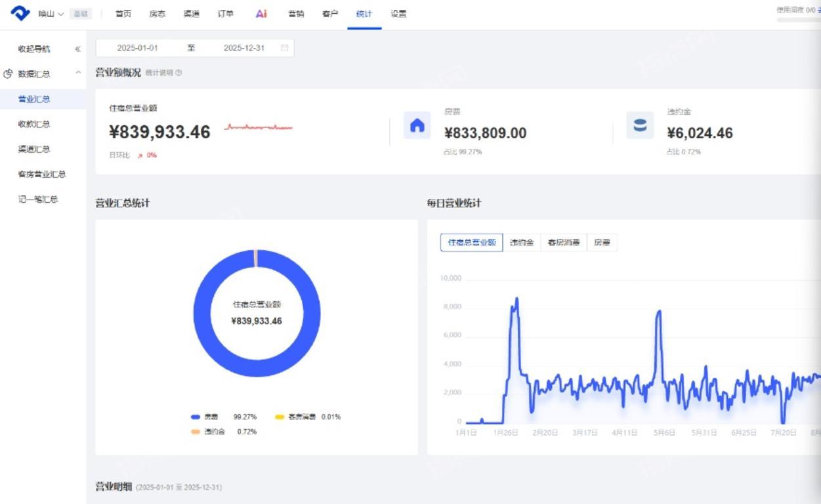Viewport: 821px width, 504px height.
Task: Click the 统计说明 link text
Action: coord(159,73)
